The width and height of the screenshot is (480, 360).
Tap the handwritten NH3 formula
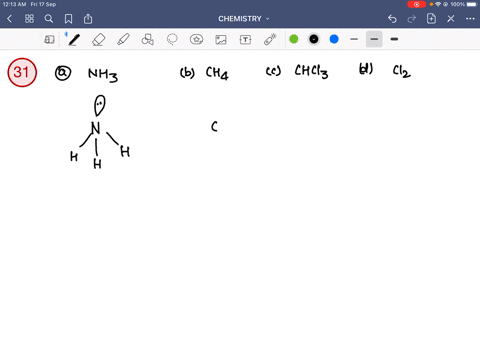103,75
